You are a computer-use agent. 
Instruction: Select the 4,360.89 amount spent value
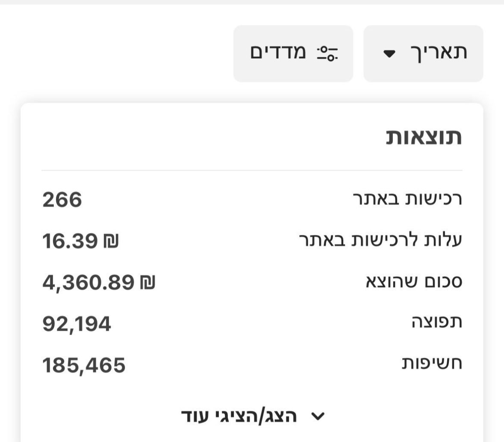point(88,282)
